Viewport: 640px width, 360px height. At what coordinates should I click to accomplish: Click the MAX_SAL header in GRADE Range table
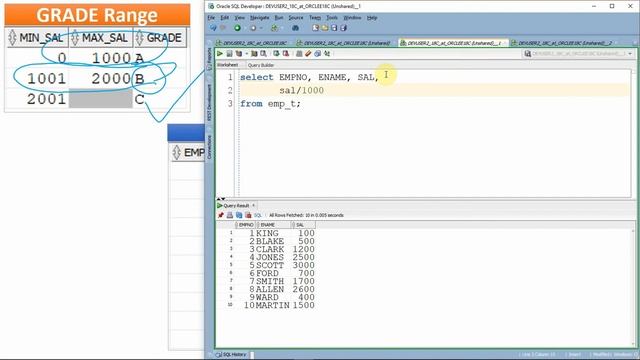pyautogui.click(x=101, y=38)
